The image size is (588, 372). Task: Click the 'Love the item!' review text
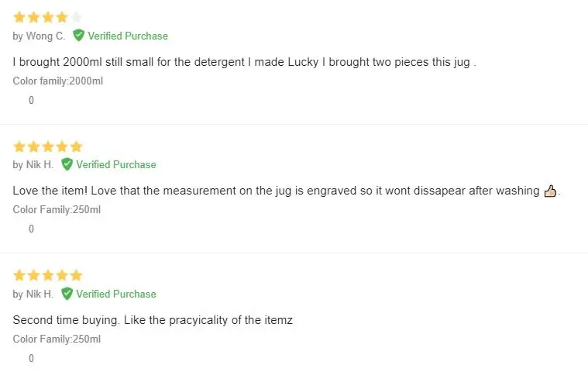click(275, 191)
